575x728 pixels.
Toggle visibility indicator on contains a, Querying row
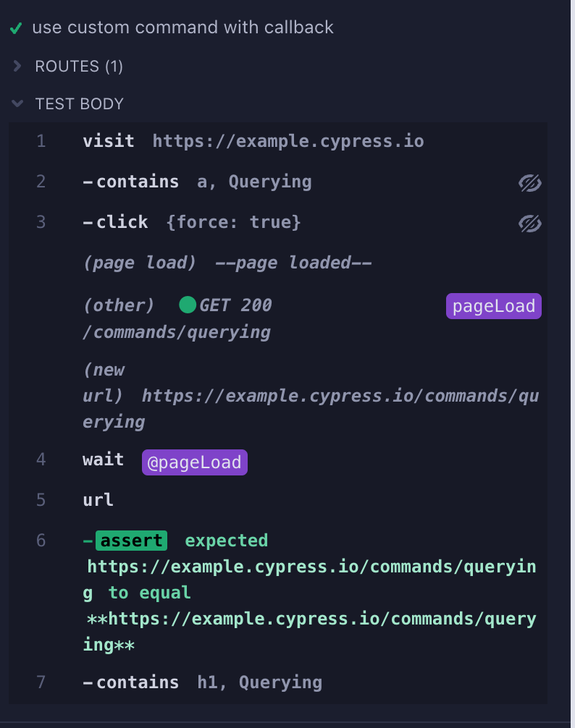[x=529, y=184]
